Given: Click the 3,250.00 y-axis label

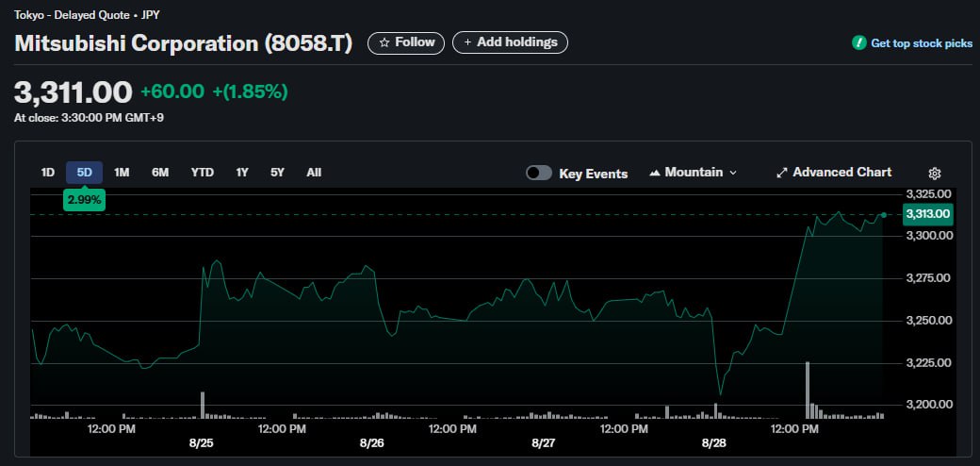Looking at the screenshot, I should 928,321.
